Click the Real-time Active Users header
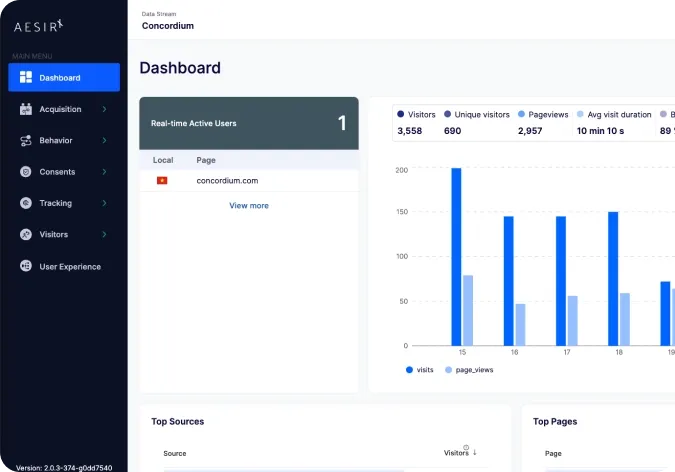The width and height of the screenshot is (675, 472). click(249, 123)
